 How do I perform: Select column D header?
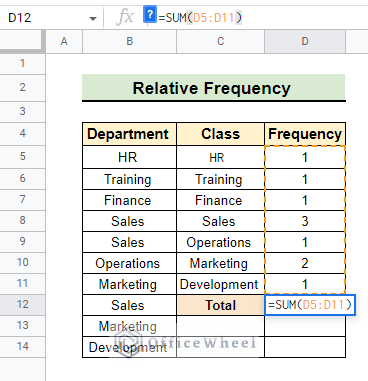click(305, 41)
